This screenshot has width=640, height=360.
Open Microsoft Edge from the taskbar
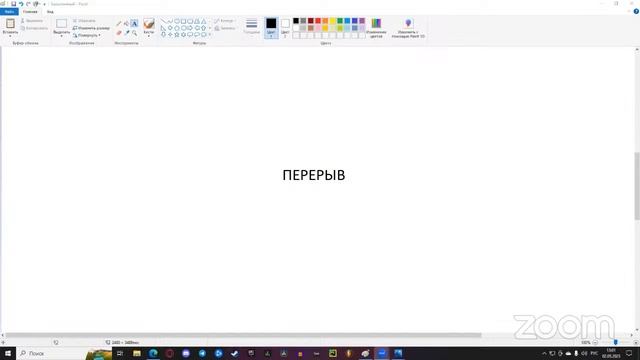(153, 353)
